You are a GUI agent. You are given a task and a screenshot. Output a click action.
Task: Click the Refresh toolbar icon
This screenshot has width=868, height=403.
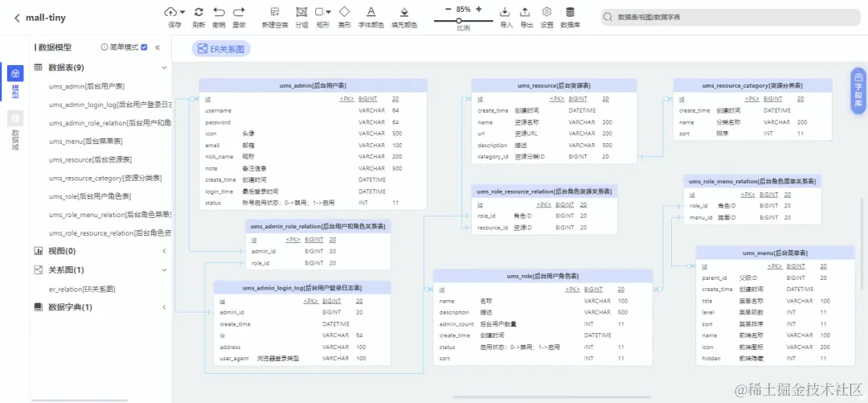coord(199,11)
